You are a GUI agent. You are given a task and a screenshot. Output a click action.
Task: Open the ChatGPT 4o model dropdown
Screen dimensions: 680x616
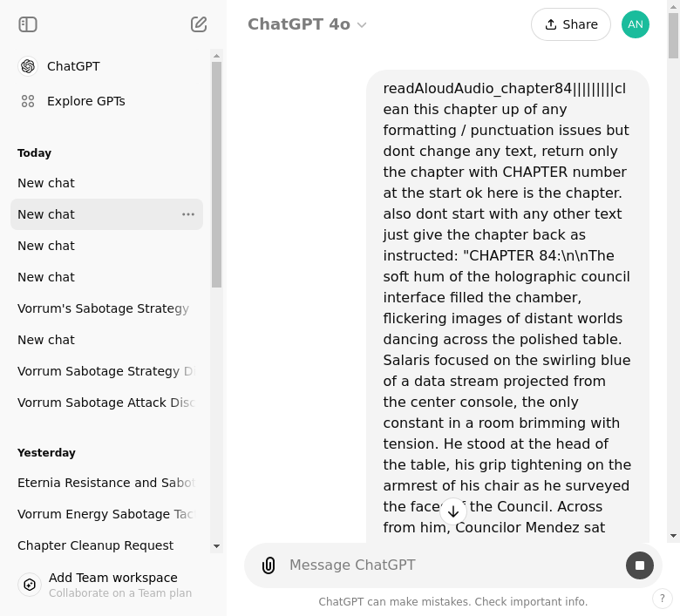coord(307,24)
